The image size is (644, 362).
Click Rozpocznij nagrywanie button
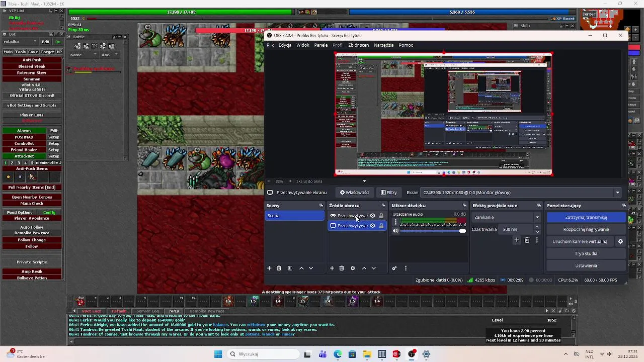(x=586, y=229)
